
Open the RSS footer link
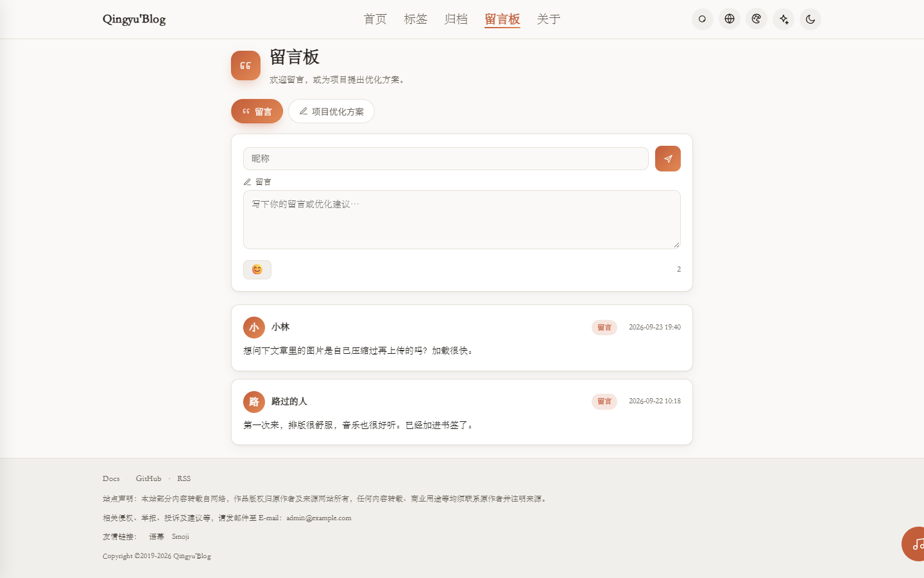pos(184,478)
